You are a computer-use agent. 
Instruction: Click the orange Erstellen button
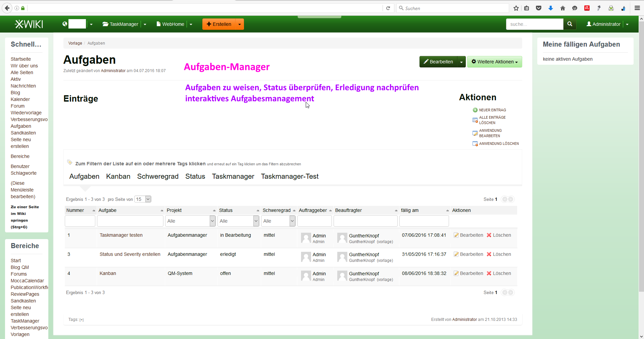tap(219, 24)
